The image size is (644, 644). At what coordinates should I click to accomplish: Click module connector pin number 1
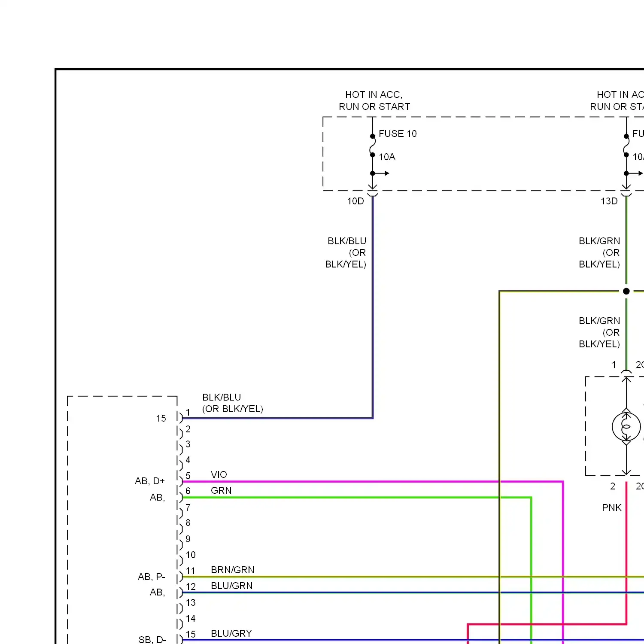[x=188, y=412]
